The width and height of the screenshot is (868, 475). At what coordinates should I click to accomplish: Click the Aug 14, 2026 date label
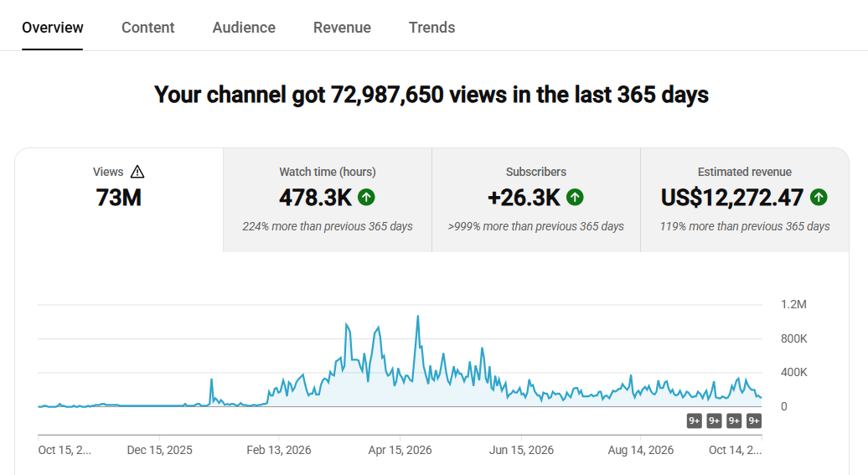(x=640, y=450)
